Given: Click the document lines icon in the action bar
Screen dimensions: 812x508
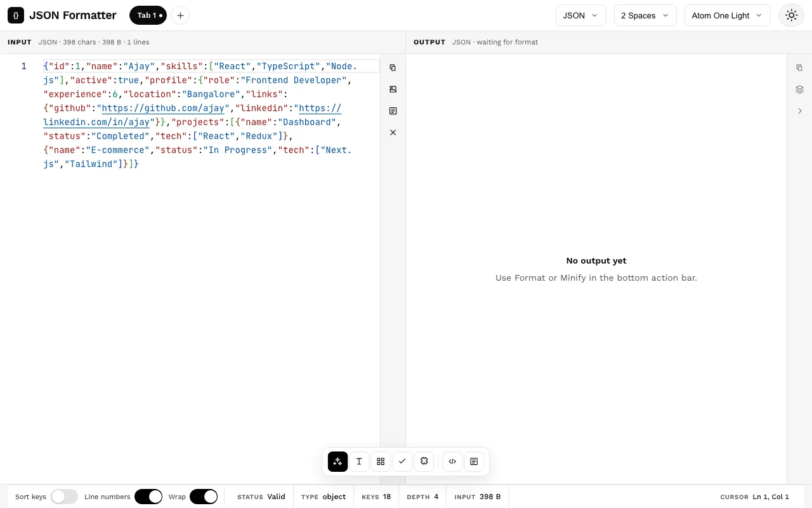Looking at the screenshot, I should tap(474, 462).
